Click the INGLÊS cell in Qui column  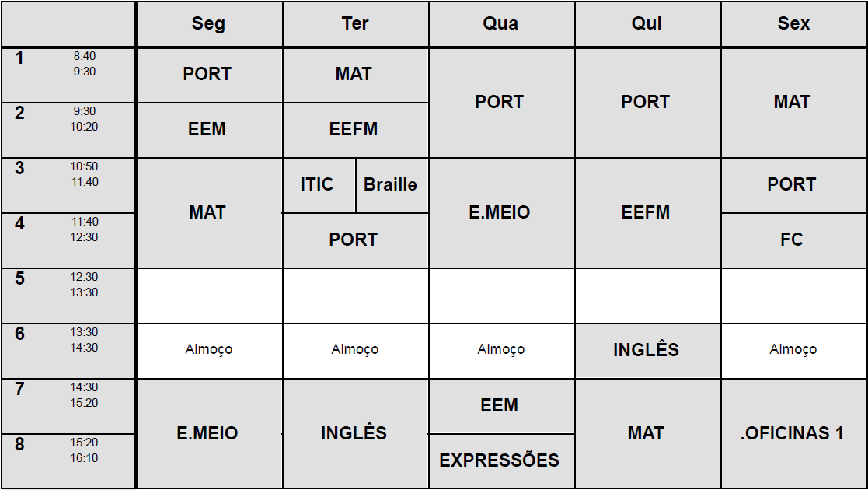[647, 350]
